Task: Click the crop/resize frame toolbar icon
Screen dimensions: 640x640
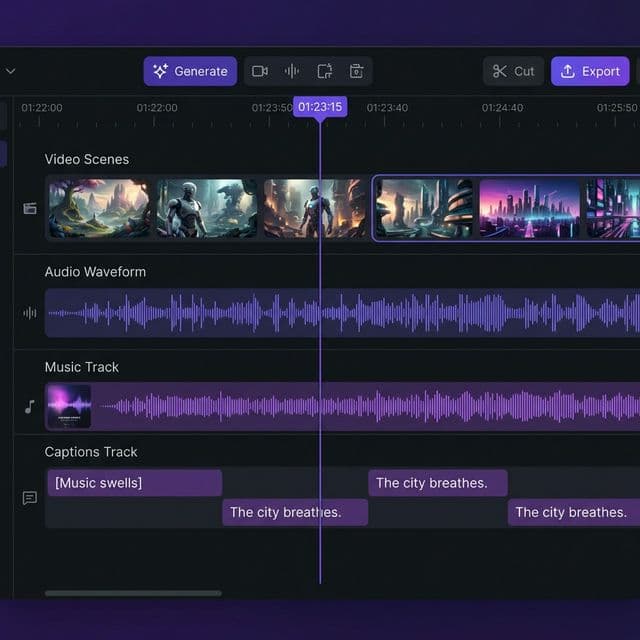Action: [324, 71]
